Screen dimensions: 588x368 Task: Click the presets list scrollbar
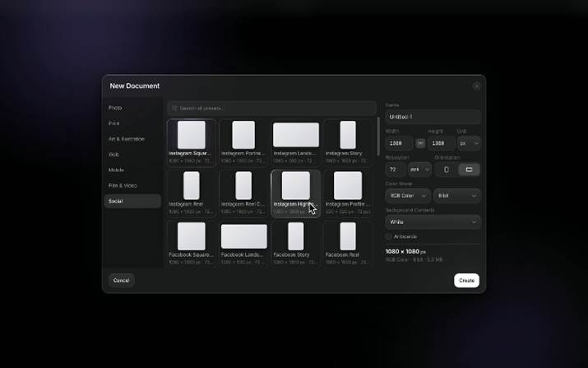pos(378,137)
